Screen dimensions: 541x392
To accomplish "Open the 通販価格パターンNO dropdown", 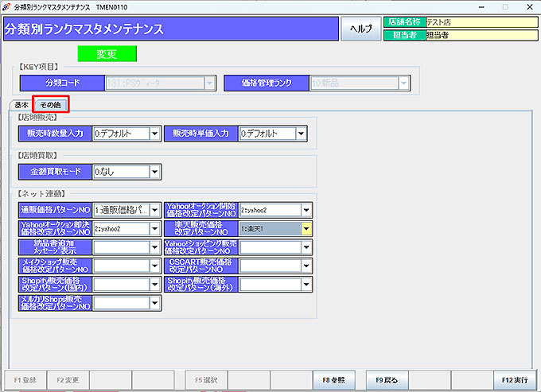I will (x=154, y=210).
